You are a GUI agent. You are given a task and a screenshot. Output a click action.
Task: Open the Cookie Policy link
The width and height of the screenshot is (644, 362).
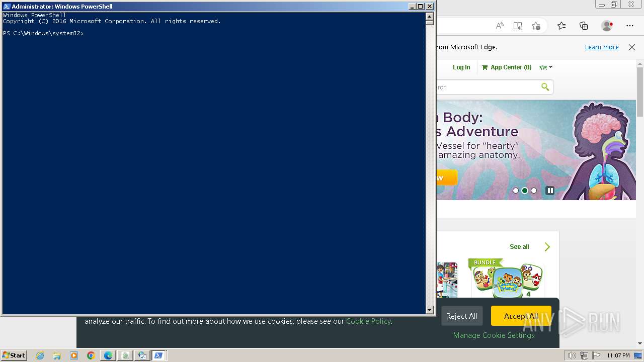coord(368,321)
